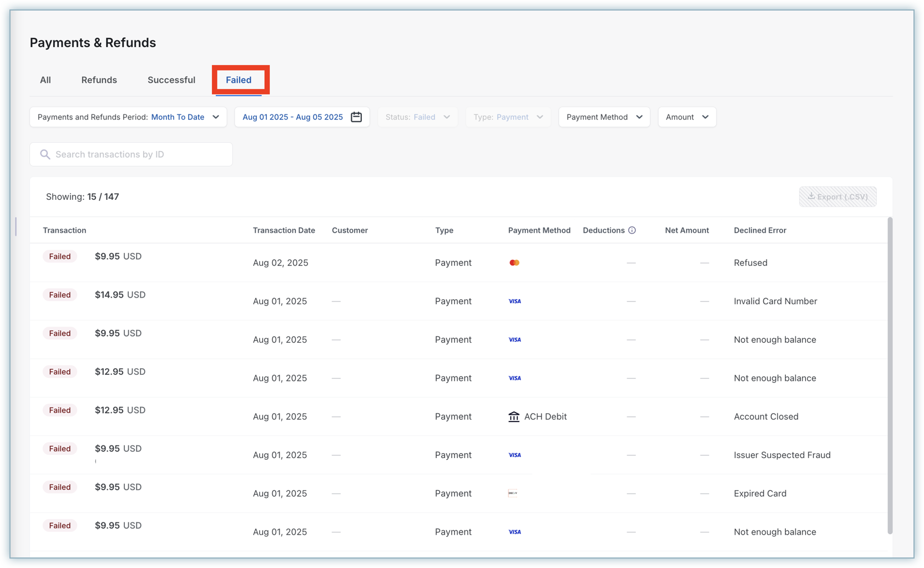924x568 pixels.
Task: Click the calendar icon in date range
Action: [x=356, y=117]
